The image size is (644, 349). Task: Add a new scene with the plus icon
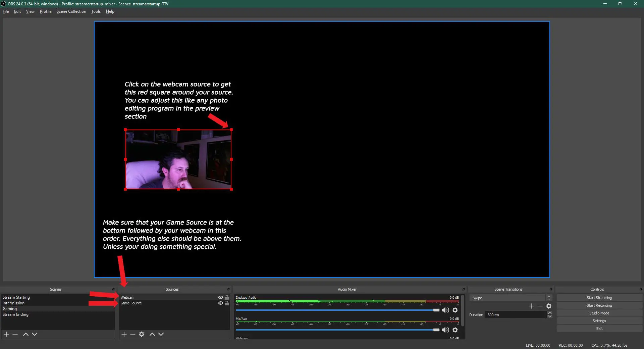click(x=6, y=334)
